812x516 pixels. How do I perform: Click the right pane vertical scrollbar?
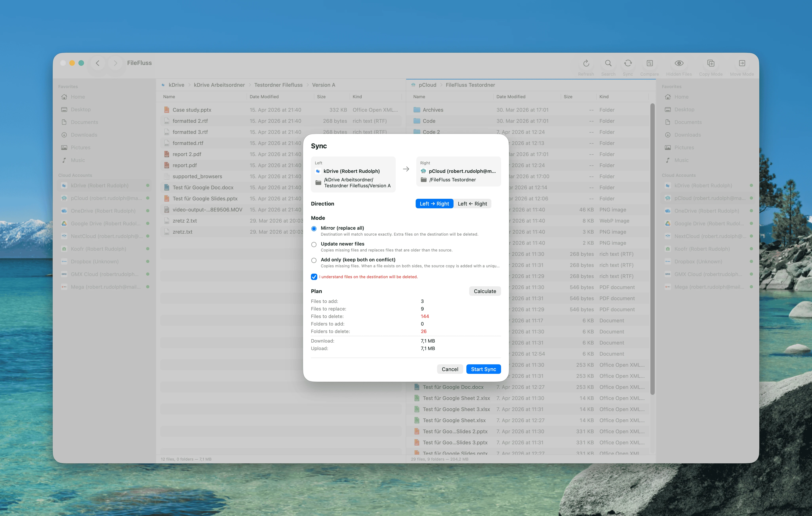(653, 249)
